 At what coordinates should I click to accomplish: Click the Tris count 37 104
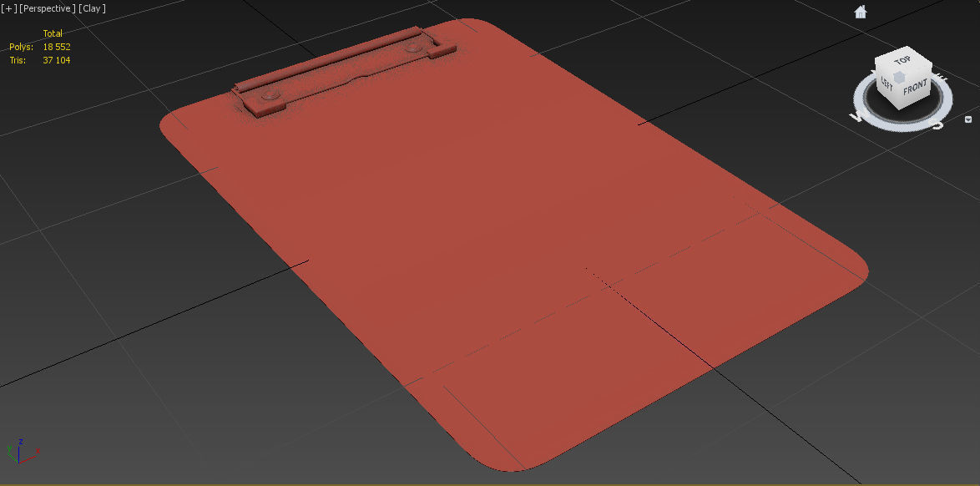pos(57,60)
